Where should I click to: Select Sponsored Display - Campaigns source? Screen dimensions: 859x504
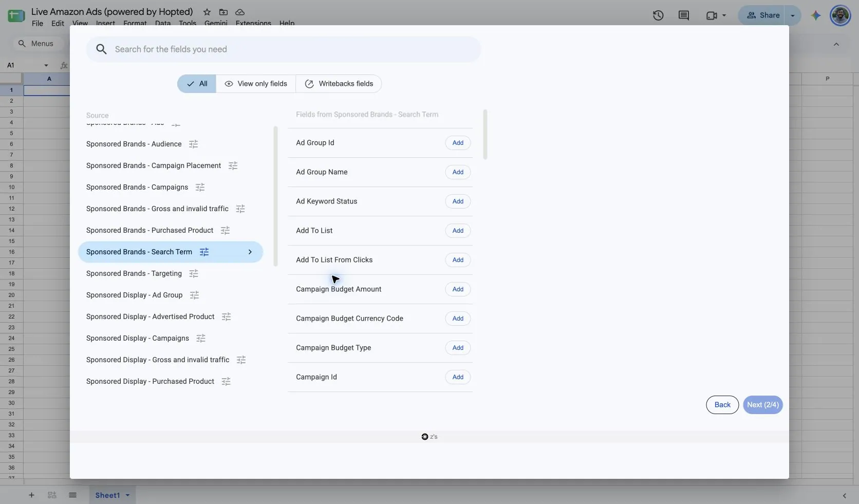point(138,339)
